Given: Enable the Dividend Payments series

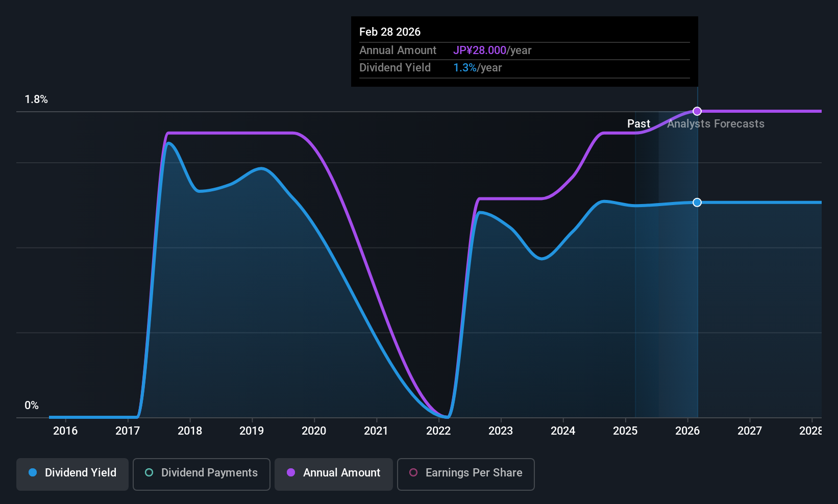Looking at the screenshot, I should (202, 474).
